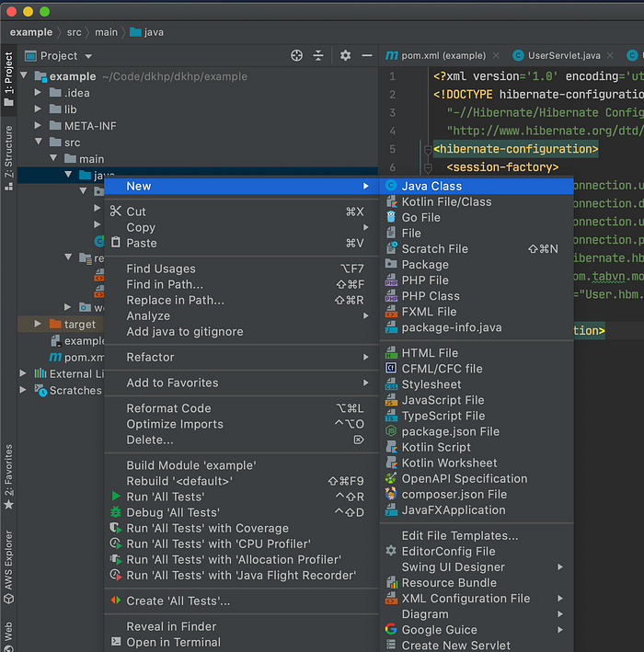This screenshot has height=652, width=644.
Task: Open the Add to Favorites submenu
Action: click(241, 383)
